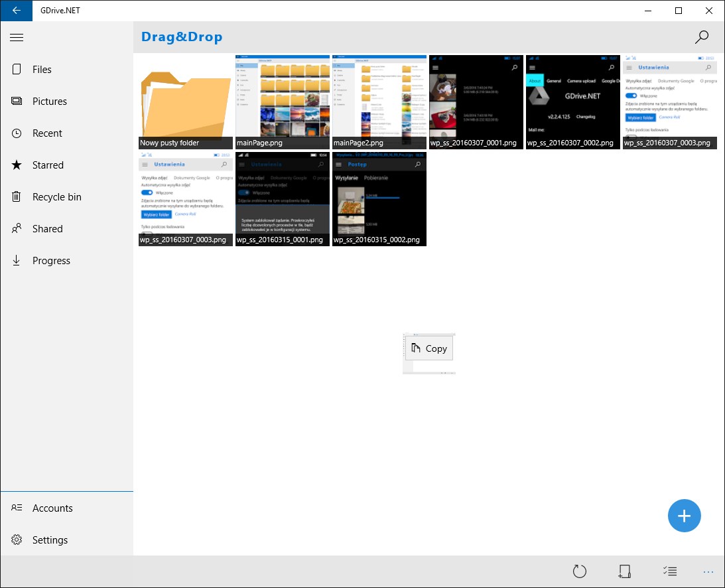Open the Nowy pusty folder
The width and height of the screenshot is (725, 588).
[x=185, y=100]
